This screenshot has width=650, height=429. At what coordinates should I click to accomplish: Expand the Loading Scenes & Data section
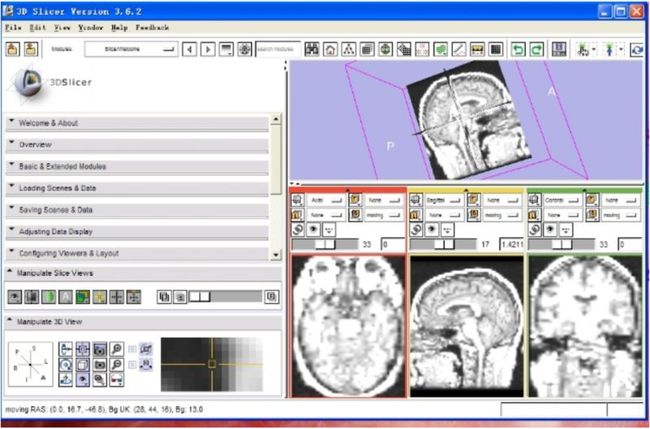pos(137,188)
